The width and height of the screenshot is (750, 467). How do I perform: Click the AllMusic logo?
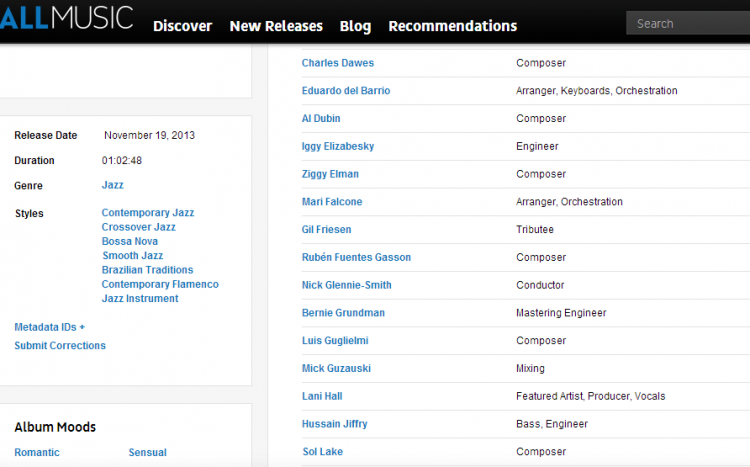[66, 21]
